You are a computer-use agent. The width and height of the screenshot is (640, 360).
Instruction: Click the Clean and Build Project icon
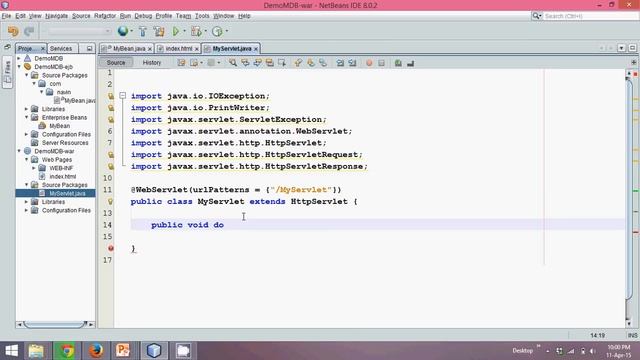tap(159, 31)
